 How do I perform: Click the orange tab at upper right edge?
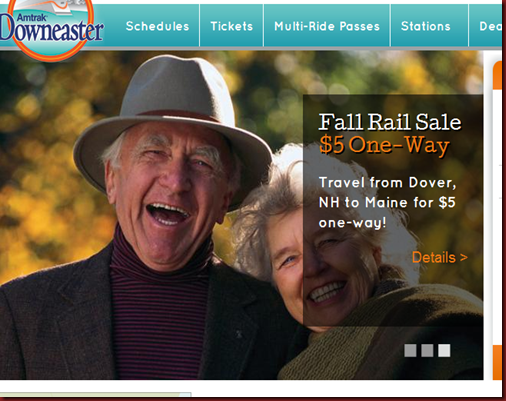pyautogui.click(x=497, y=75)
